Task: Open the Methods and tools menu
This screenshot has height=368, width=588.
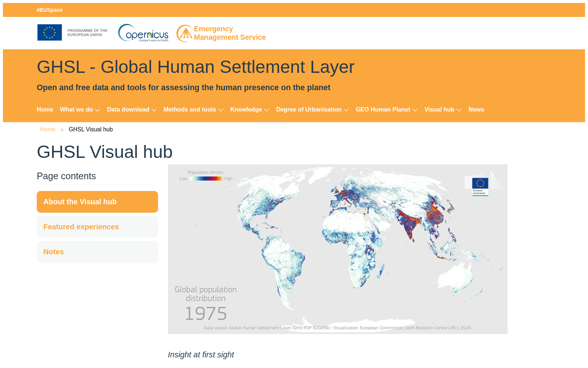Action: coord(190,110)
